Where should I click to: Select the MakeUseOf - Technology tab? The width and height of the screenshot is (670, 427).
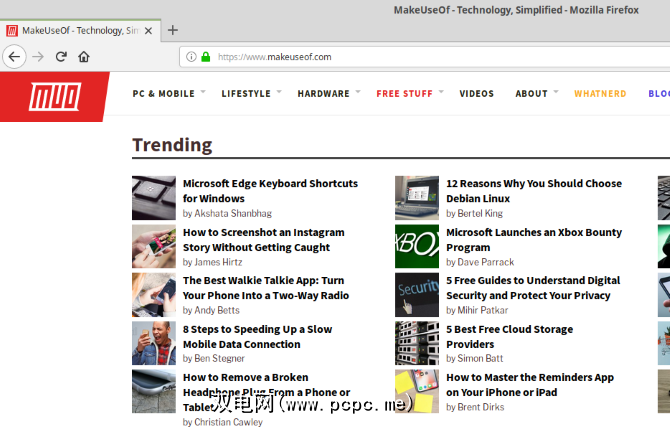tap(80, 31)
